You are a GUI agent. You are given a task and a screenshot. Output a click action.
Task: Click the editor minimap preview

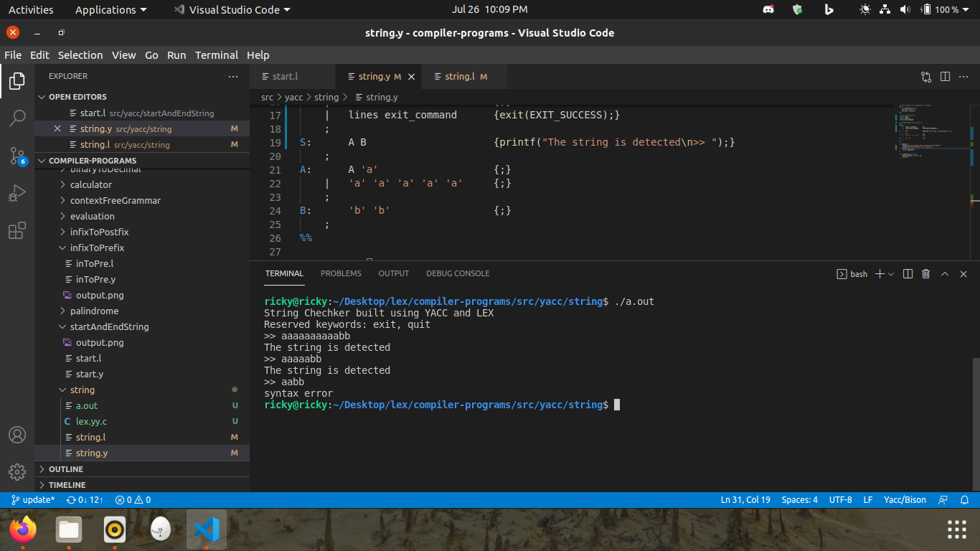[x=930, y=133]
